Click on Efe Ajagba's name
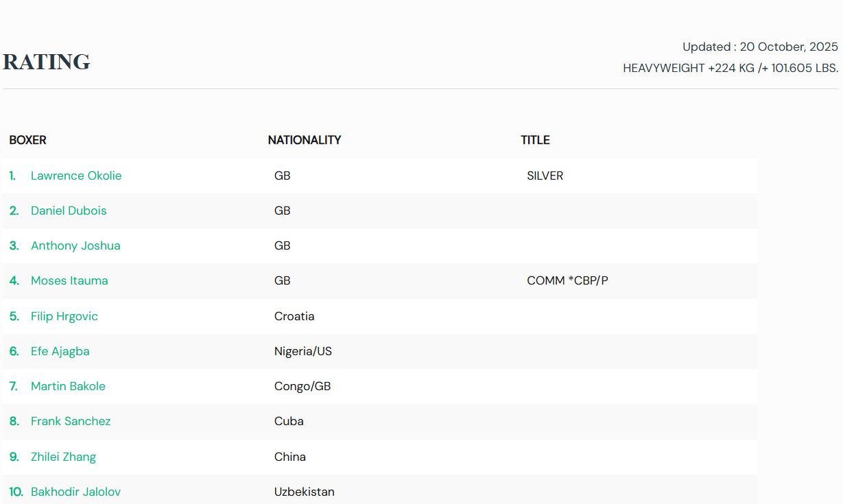 coord(60,351)
